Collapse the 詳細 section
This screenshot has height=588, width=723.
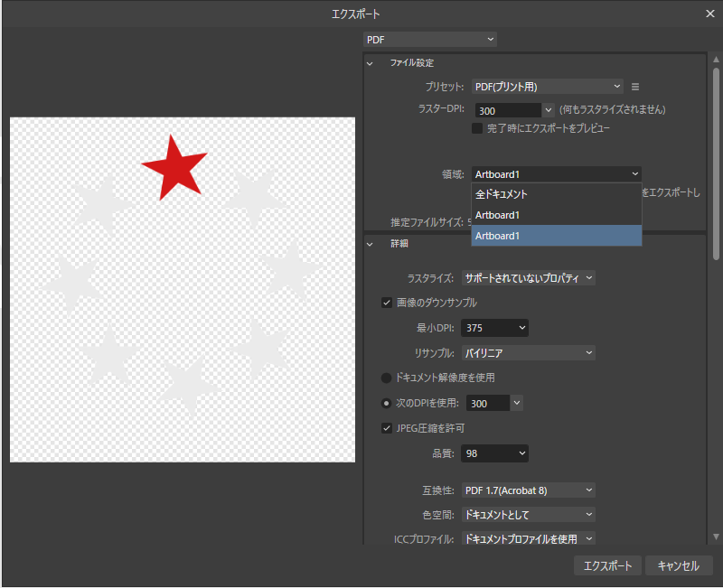370,244
